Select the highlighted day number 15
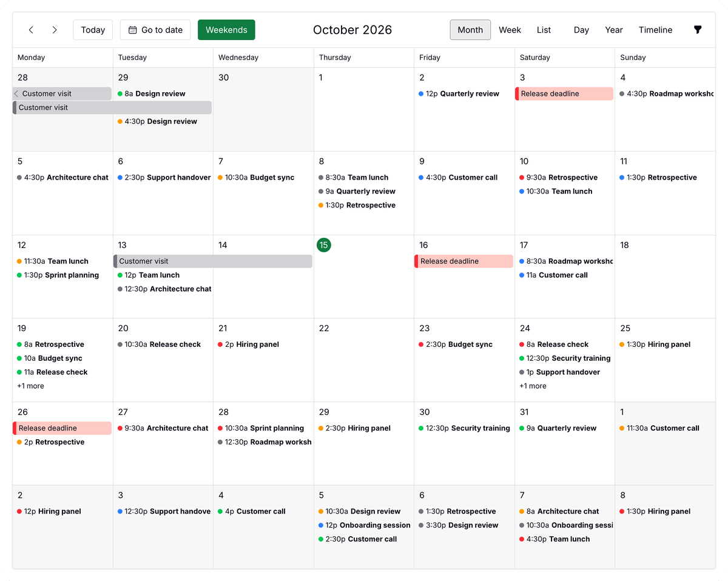Image resolution: width=728 pixels, height=581 pixels. tap(324, 245)
